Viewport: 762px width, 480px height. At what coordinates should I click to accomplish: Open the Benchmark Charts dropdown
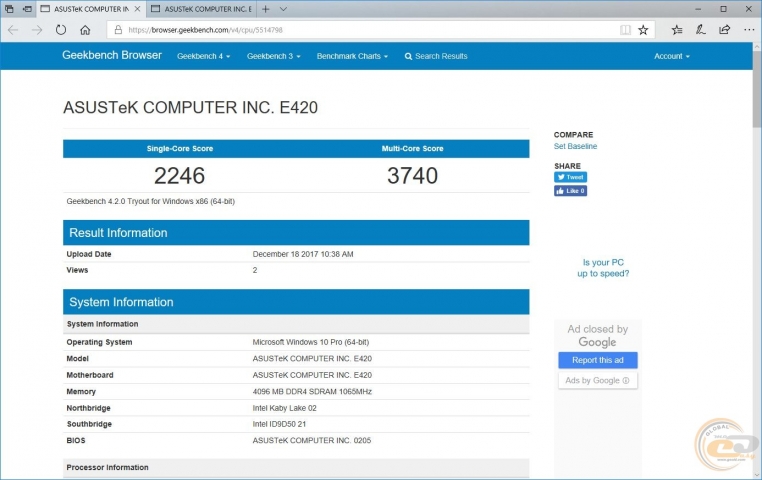(351, 56)
